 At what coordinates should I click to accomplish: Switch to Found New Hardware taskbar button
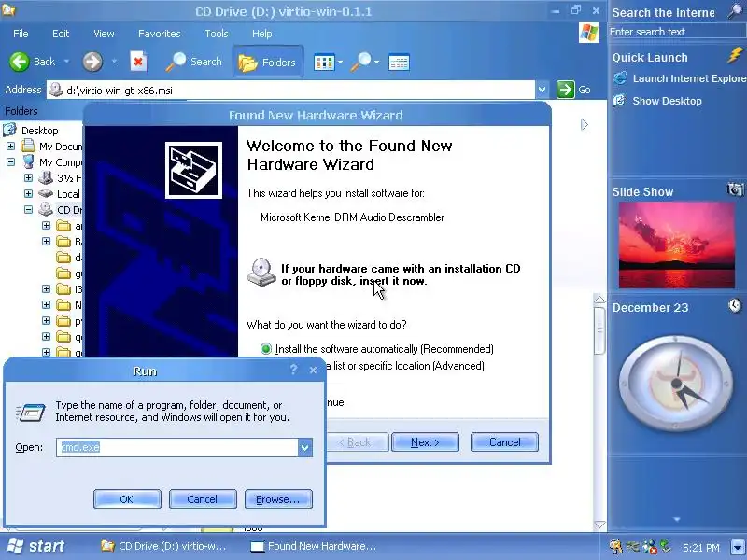click(314, 546)
